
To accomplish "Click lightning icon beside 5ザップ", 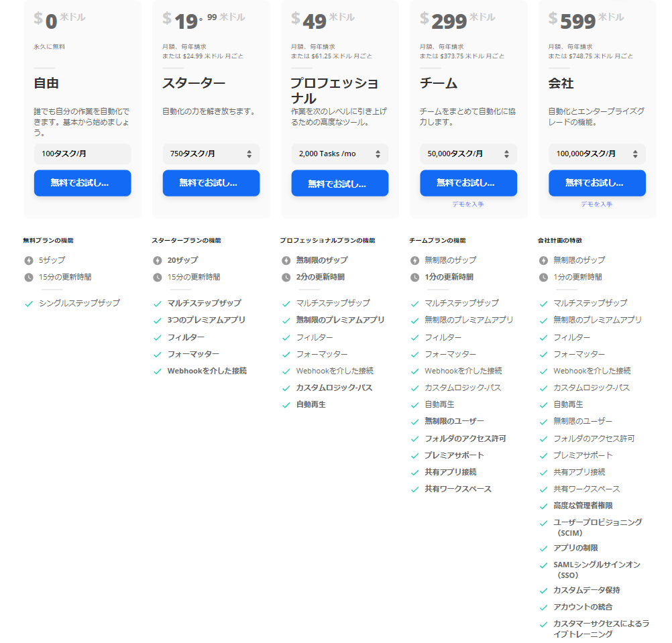I will click(x=29, y=260).
